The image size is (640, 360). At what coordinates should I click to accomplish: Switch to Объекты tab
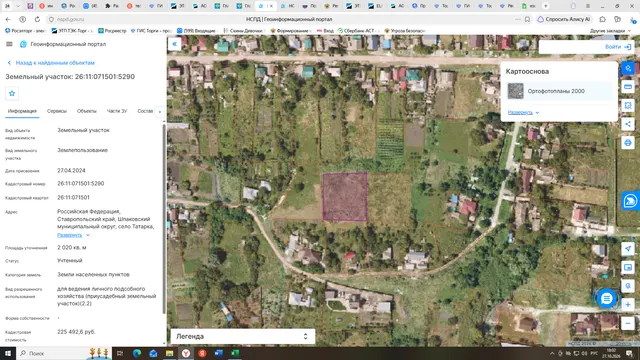(x=87, y=111)
